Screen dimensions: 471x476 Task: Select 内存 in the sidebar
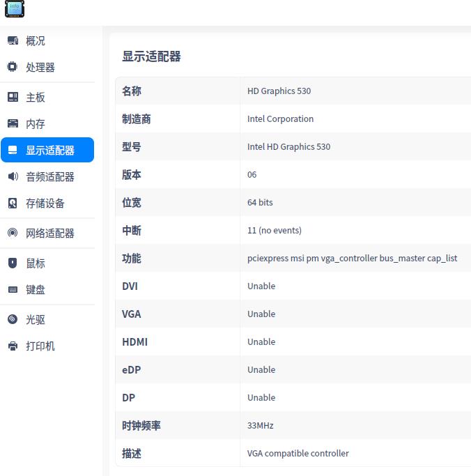(47, 123)
